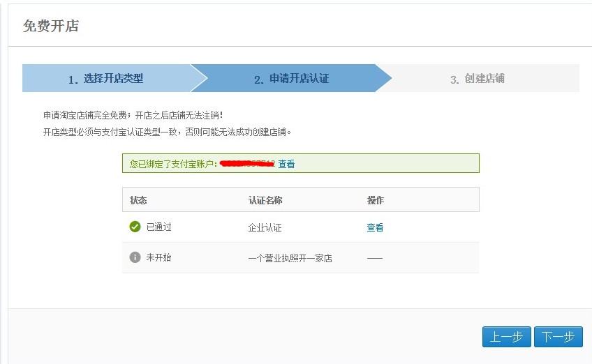Click the 状态 column header
The image size is (592, 364).
coord(138,200)
